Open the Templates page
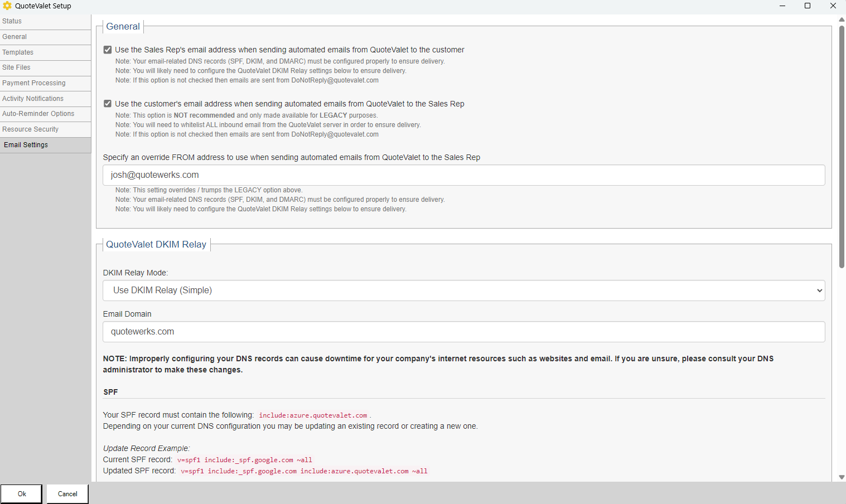Viewport: 846px width, 504px height. [x=45, y=52]
